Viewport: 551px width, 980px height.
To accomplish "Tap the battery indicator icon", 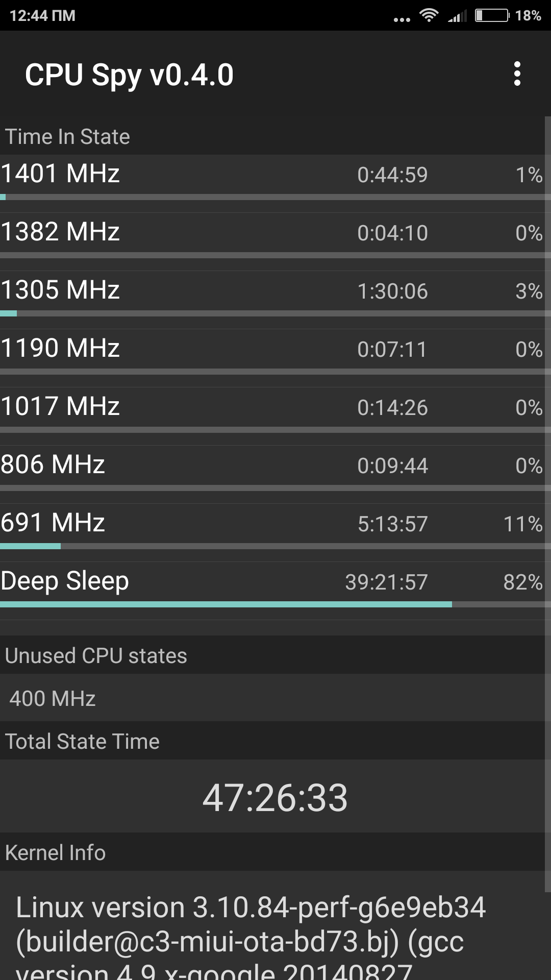I will tap(491, 15).
